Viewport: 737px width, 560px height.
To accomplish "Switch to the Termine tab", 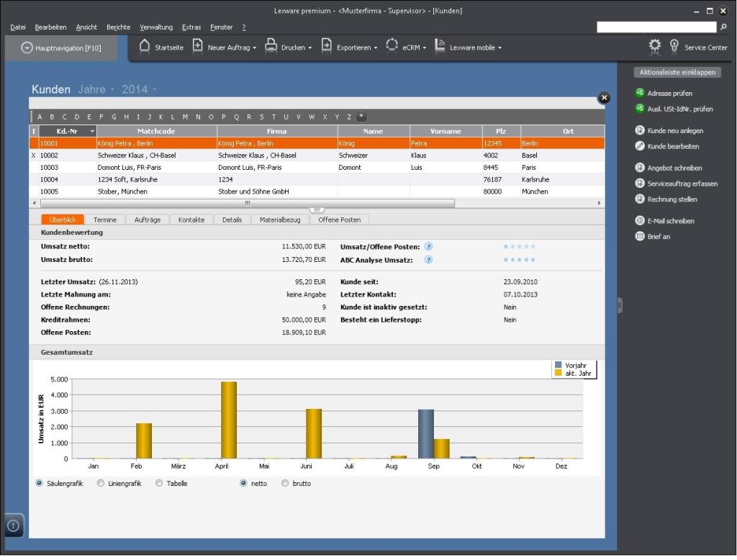I will [106, 220].
